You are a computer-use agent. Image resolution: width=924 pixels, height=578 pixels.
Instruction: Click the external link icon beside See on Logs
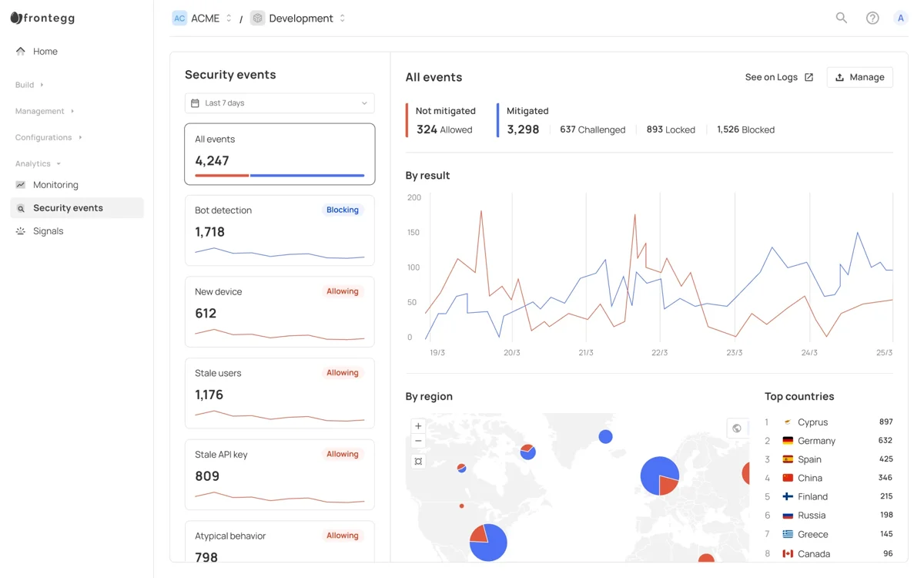coord(808,77)
